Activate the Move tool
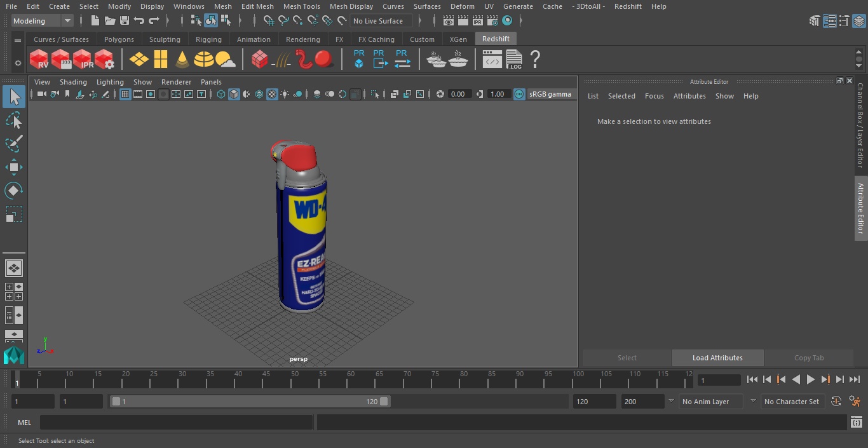This screenshot has width=868, height=448. pyautogui.click(x=14, y=167)
